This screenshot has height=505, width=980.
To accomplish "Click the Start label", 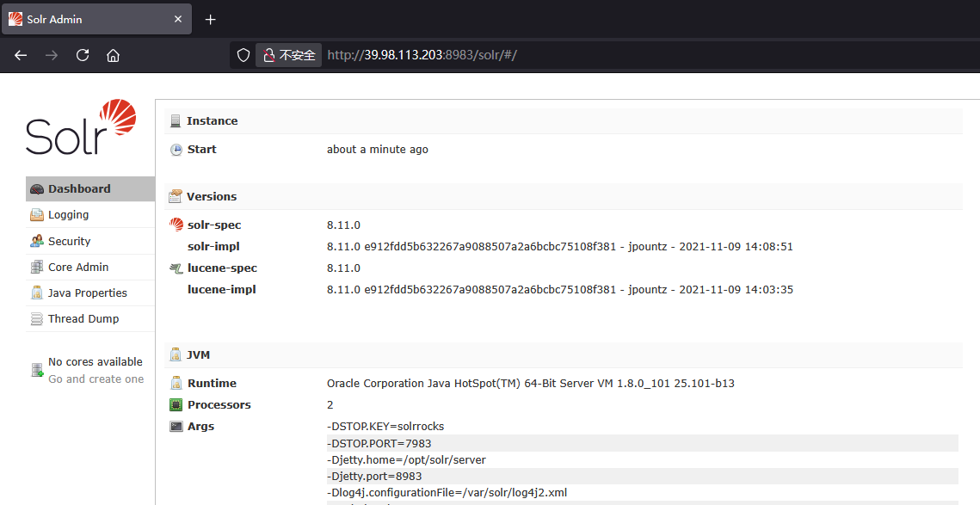I will tap(202, 150).
